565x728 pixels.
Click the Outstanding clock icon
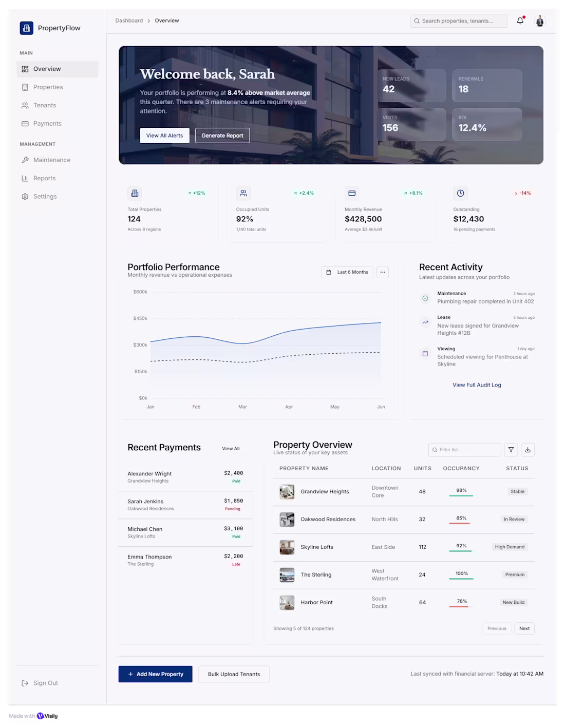tap(460, 193)
